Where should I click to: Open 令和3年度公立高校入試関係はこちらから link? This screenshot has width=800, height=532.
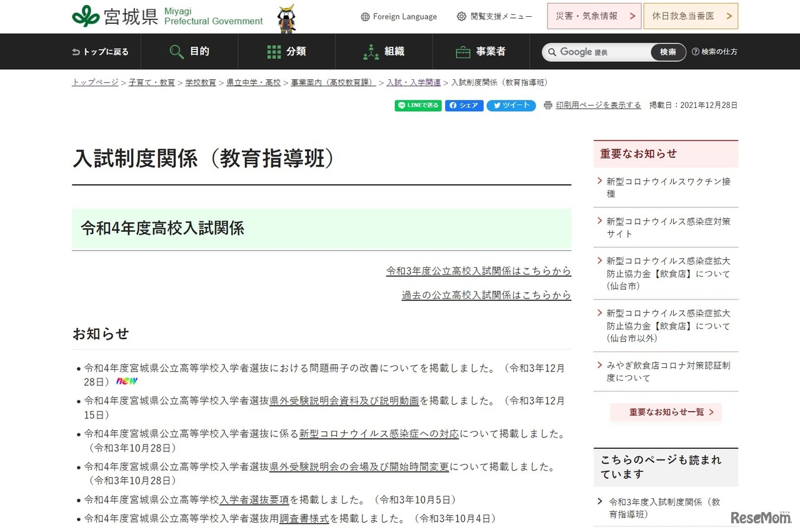pyautogui.click(x=478, y=272)
